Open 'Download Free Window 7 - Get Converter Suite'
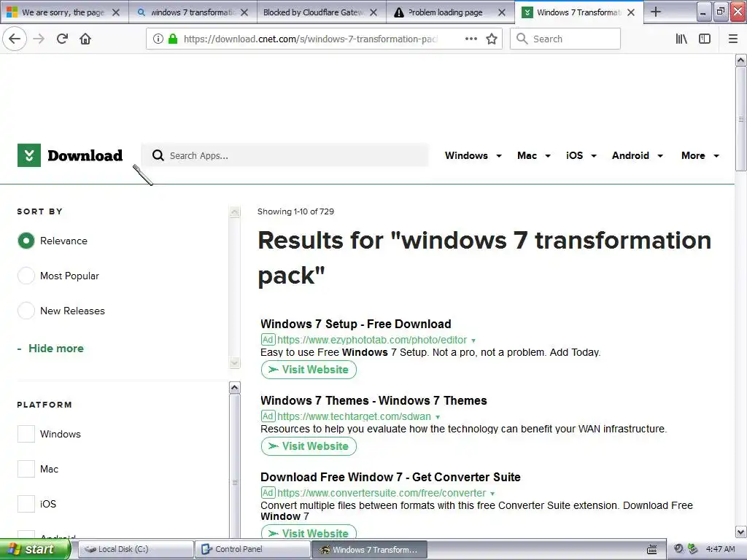Screen dimensions: 747x560 [390, 477]
